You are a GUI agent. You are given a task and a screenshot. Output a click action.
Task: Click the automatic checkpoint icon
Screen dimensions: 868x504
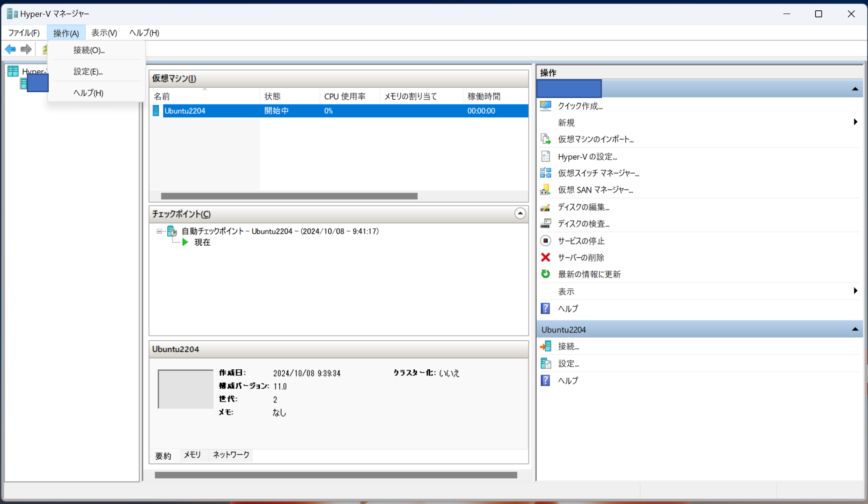click(x=172, y=231)
